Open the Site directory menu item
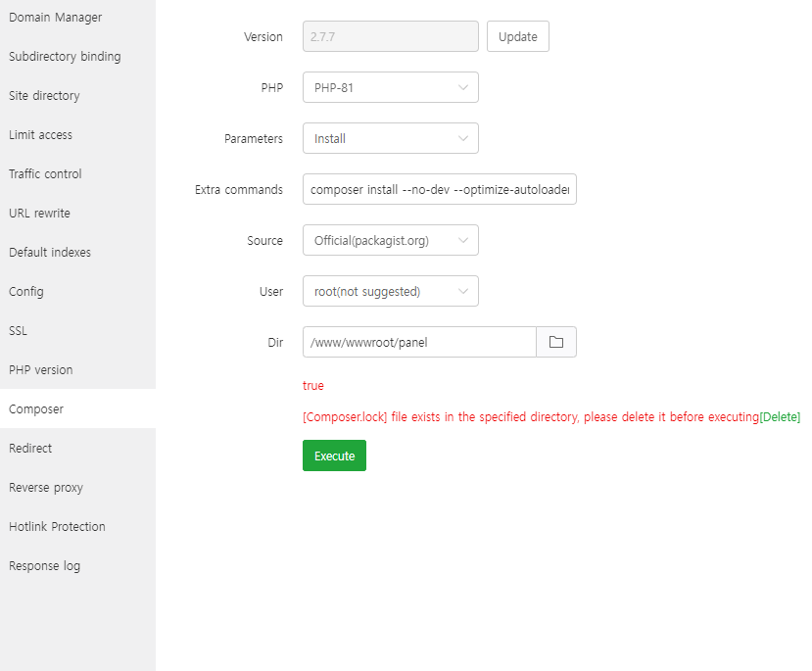The width and height of the screenshot is (812, 671). click(x=44, y=96)
